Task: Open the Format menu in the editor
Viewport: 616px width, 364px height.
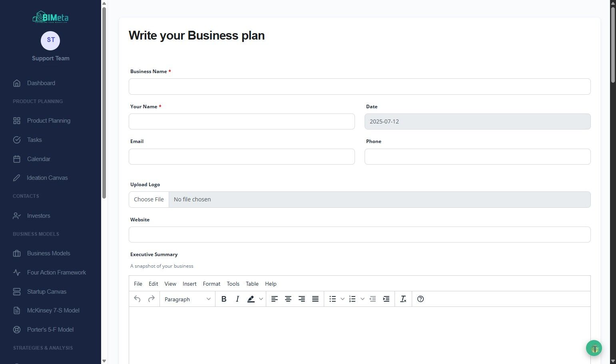Action: (x=211, y=284)
